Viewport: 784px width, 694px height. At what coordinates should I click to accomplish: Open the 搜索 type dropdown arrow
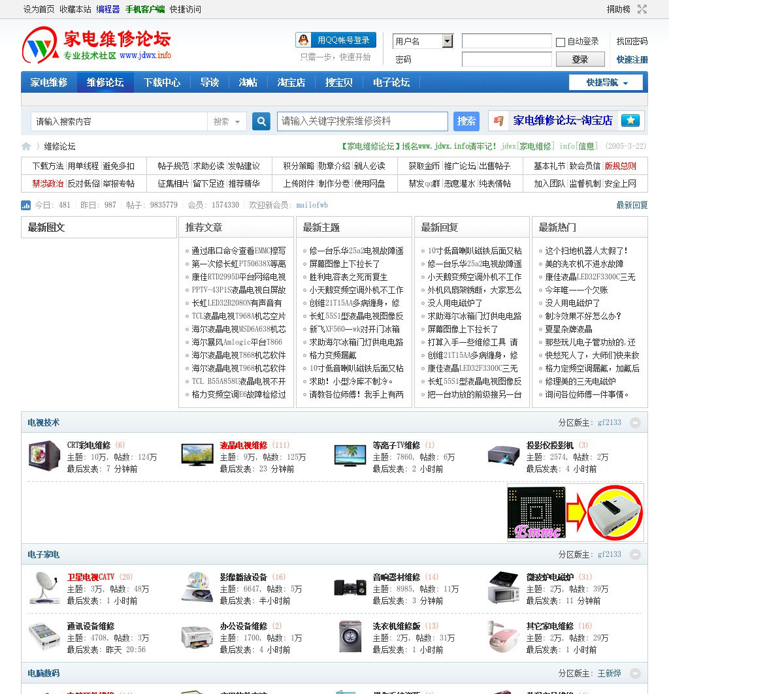(237, 121)
